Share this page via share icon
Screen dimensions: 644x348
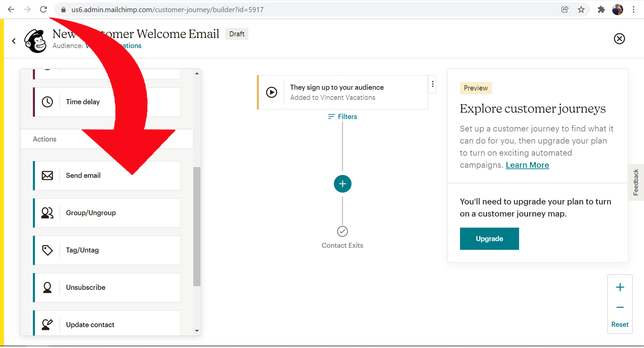click(565, 9)
